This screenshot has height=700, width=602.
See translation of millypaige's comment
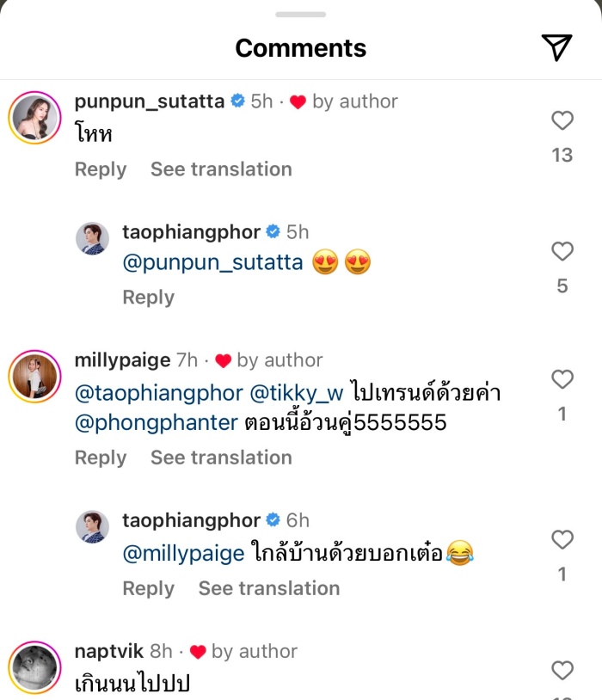221,457
